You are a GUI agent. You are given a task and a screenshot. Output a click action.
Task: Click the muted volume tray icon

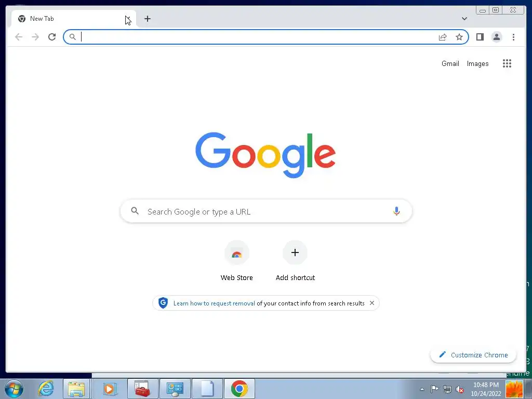pyautogui.click(x=460, y=389)
